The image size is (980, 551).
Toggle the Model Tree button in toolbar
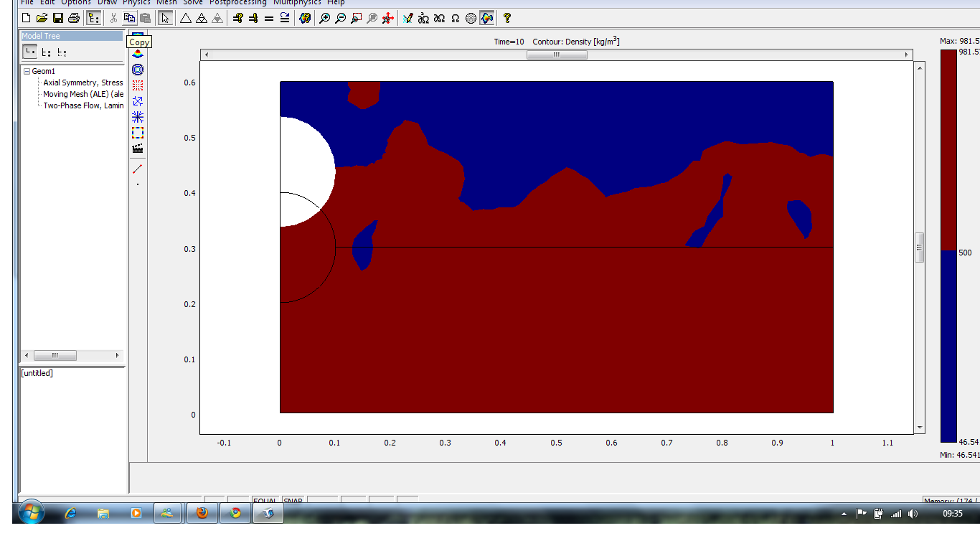point(94,18)
